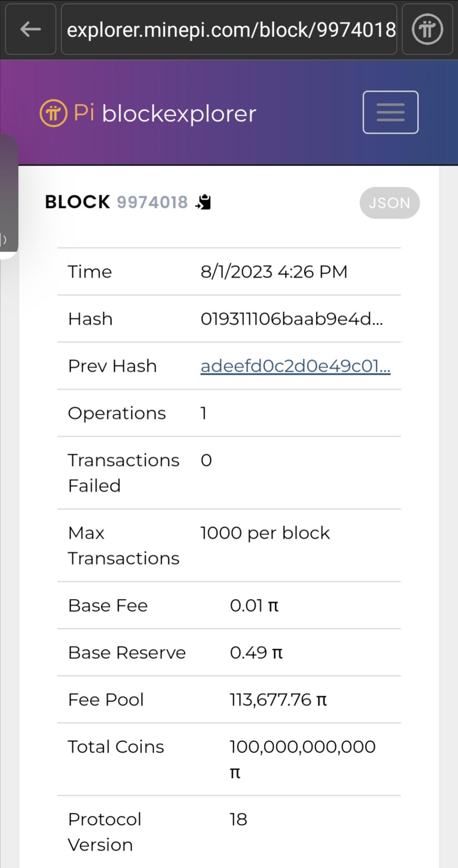Expand the left edge side panel handle
This screenshot has height=868, width=458.
(8, 196)
